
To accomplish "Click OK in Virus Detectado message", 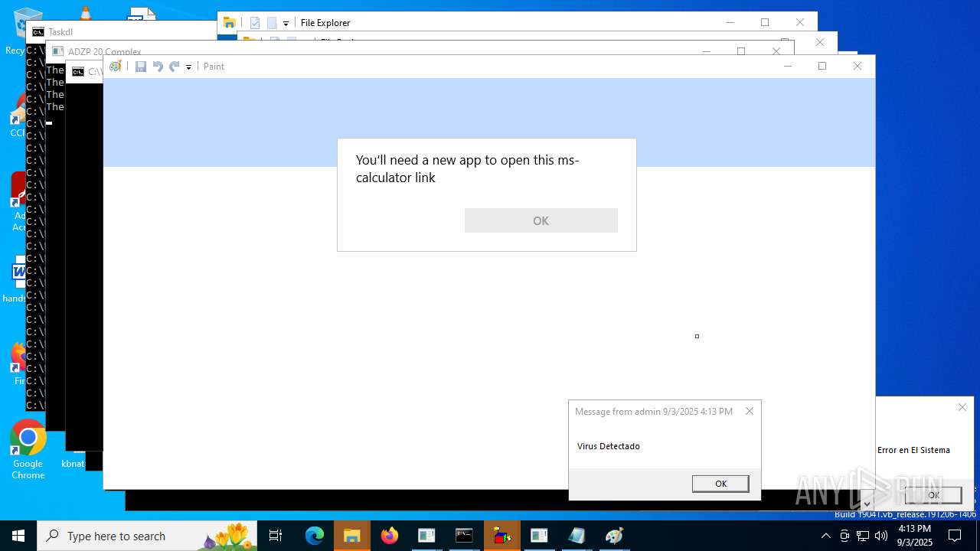I will pos(720,484).
